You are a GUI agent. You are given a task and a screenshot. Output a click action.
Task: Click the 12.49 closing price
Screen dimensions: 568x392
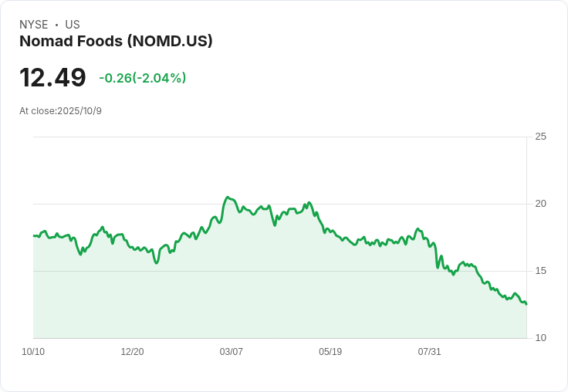point(52,78)
